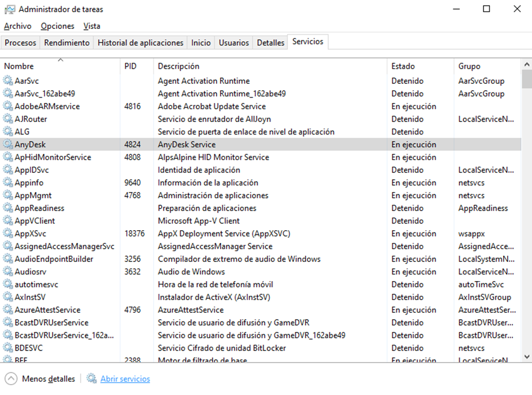Click the gear icon beside AppVClient
Screen dimensions: 532x395
point(8,221)
